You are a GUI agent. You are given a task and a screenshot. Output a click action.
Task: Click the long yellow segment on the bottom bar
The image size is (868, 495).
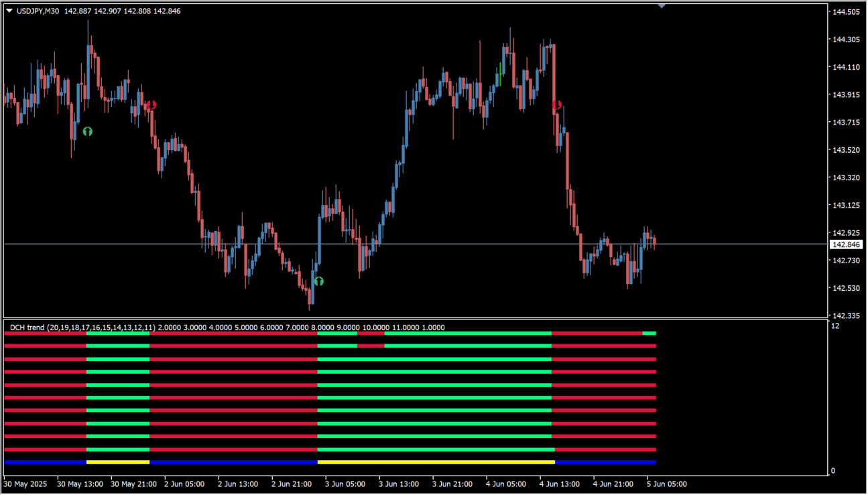click(436, 462)
